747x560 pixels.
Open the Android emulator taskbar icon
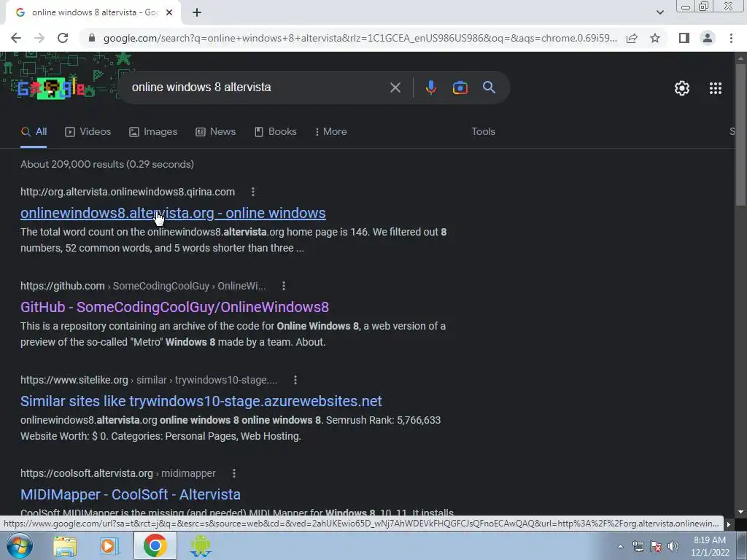click(200, 545)
